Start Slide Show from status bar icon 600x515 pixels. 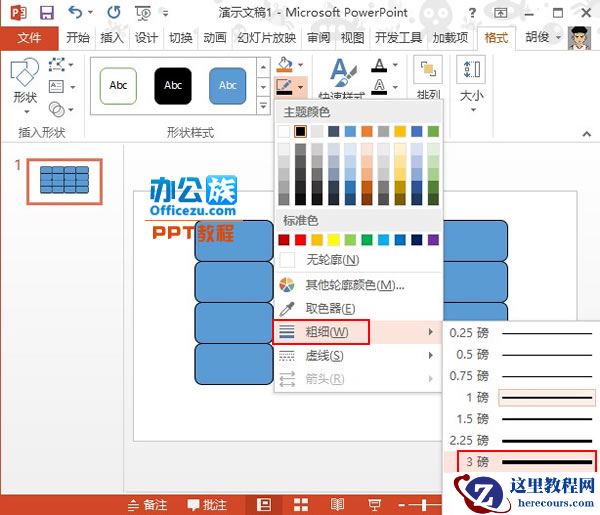tap(374, 505)
